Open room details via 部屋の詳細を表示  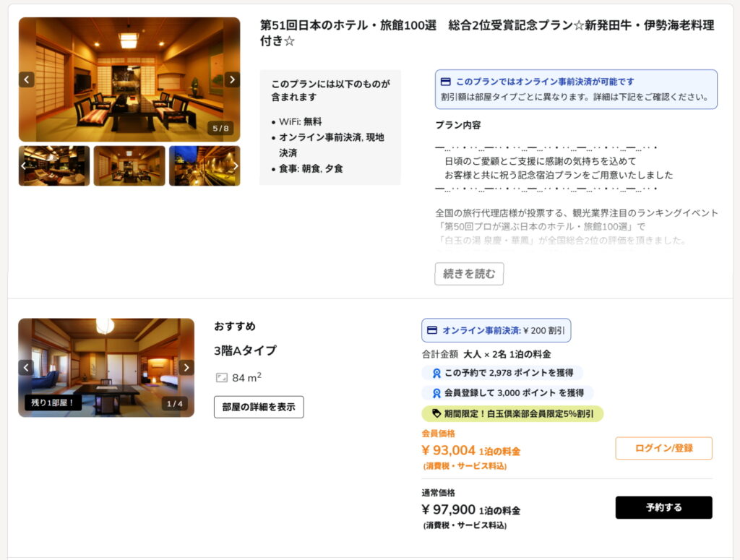(259, 407)
